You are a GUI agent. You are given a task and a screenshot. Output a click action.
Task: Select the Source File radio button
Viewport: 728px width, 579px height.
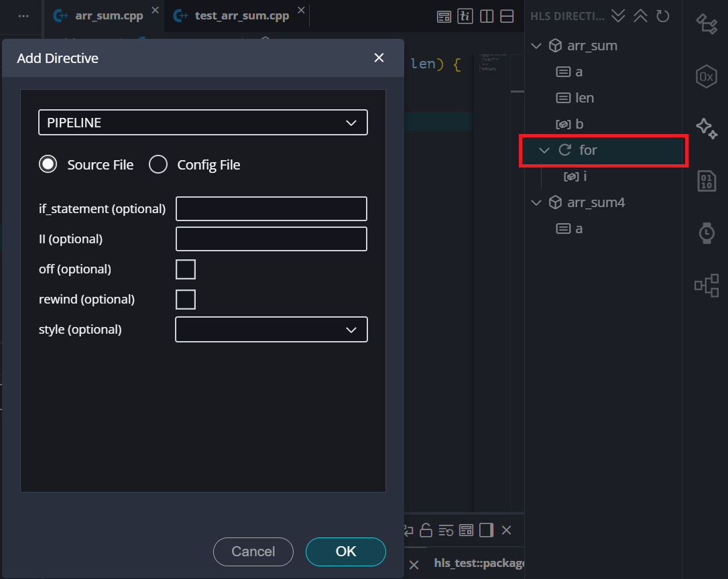pos(48,165)
